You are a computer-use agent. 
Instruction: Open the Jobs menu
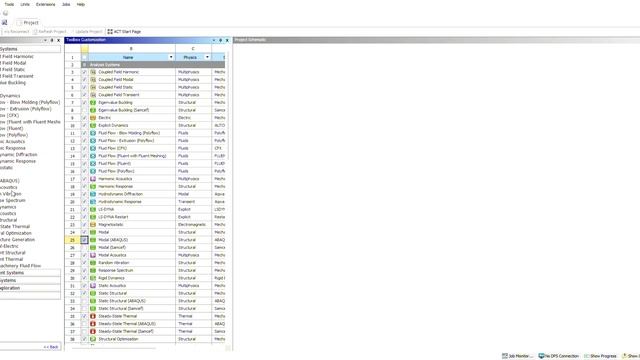(66, 4)
